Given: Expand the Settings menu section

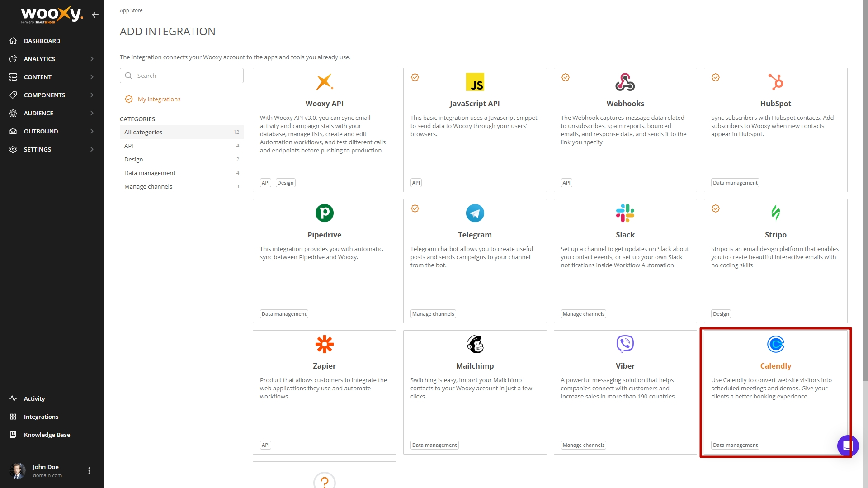Looking at the screenshot, I should click(52, 149).
